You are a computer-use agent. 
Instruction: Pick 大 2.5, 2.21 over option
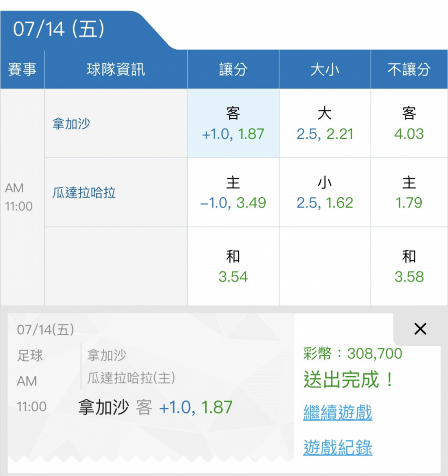(325, 123)
